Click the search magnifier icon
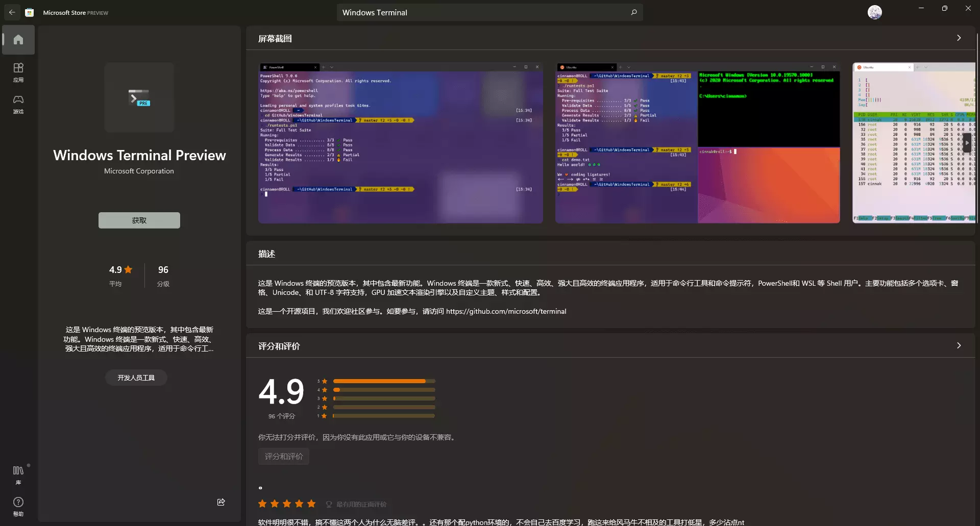Image resolution: width=980 pixels, height=526 pixels. pyautogui.click(x=633, y=12)
